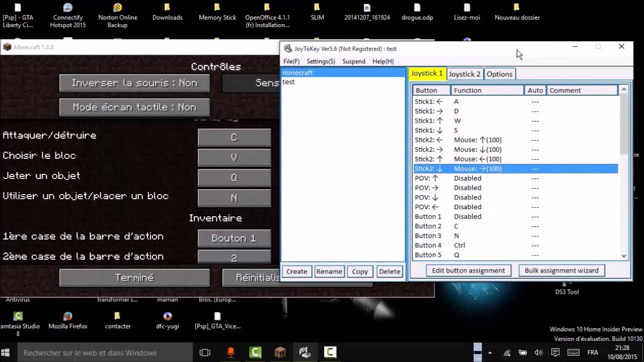Image resolution: width=644 pixels, height=362 pixels.
Task: Open the touch keyboard tray icon
Action: 574,352
